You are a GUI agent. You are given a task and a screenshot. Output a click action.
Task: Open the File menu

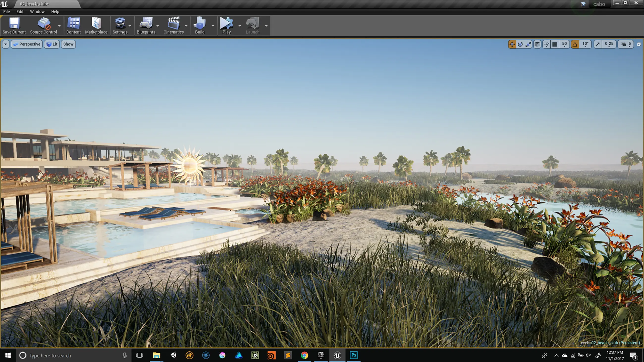[6, 11]
